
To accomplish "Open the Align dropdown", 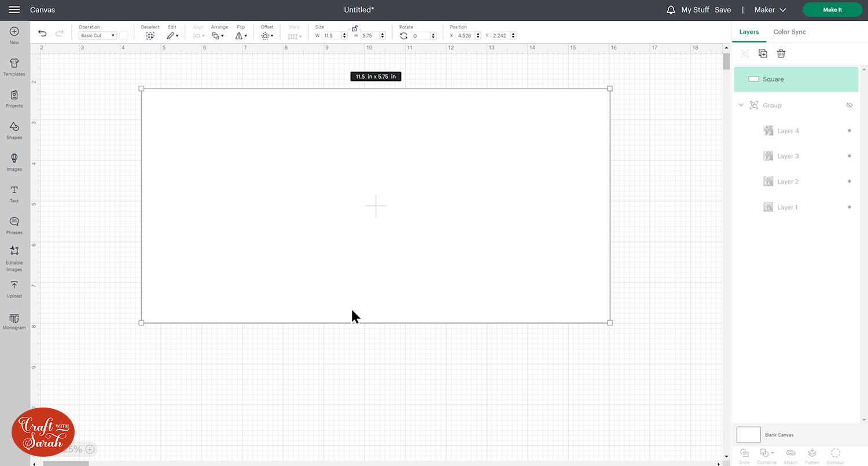I will [x=198, y=36].
